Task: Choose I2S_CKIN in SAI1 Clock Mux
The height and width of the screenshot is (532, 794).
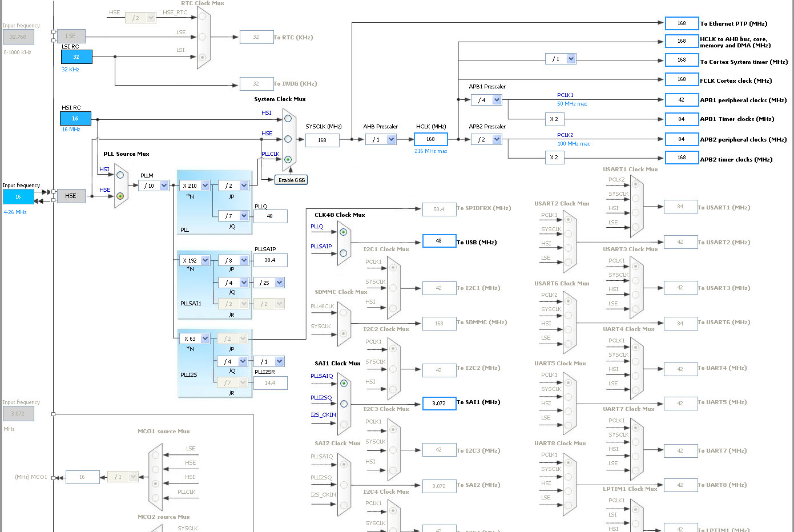Action: pos(344,424)
